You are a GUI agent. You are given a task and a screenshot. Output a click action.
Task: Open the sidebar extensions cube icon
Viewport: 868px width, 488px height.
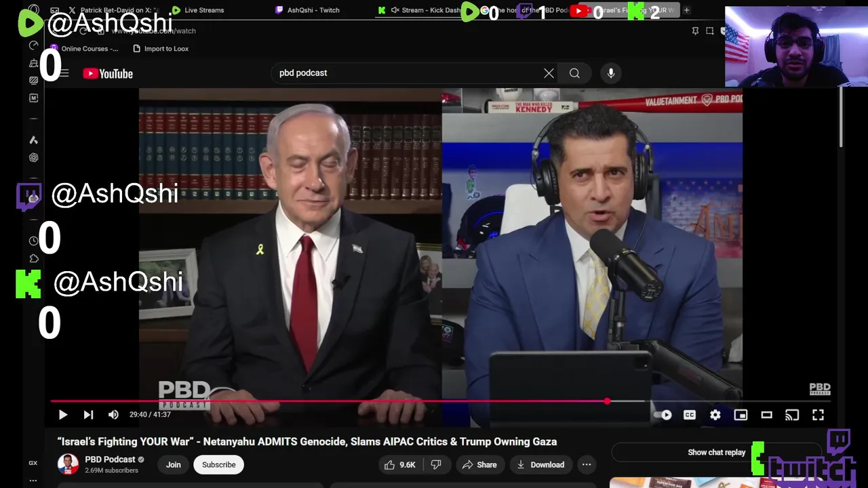[33, 258]
